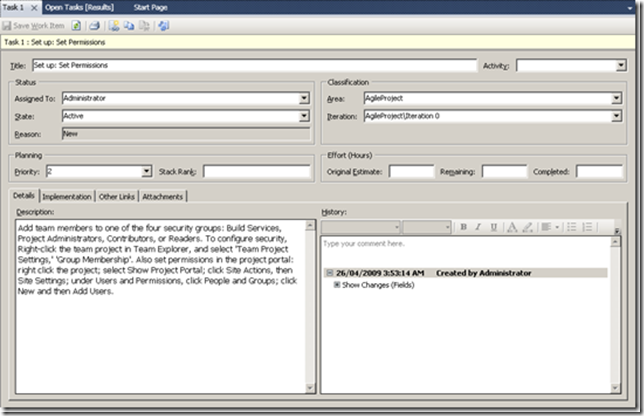Toggle bold in History toolbar
This screenshot has height=416, width=644.
[464, 227]
